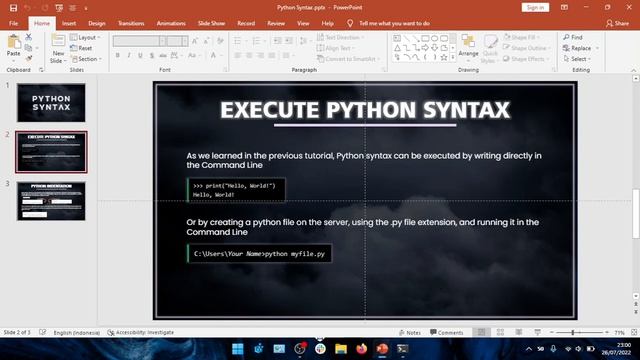Click the Tell me what you want to do box

[x=394, y=23]
